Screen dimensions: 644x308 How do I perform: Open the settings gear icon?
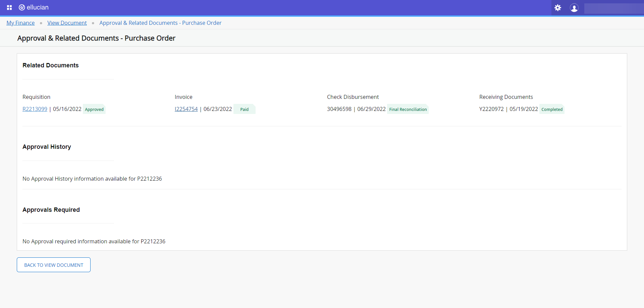tap(558, 8)
